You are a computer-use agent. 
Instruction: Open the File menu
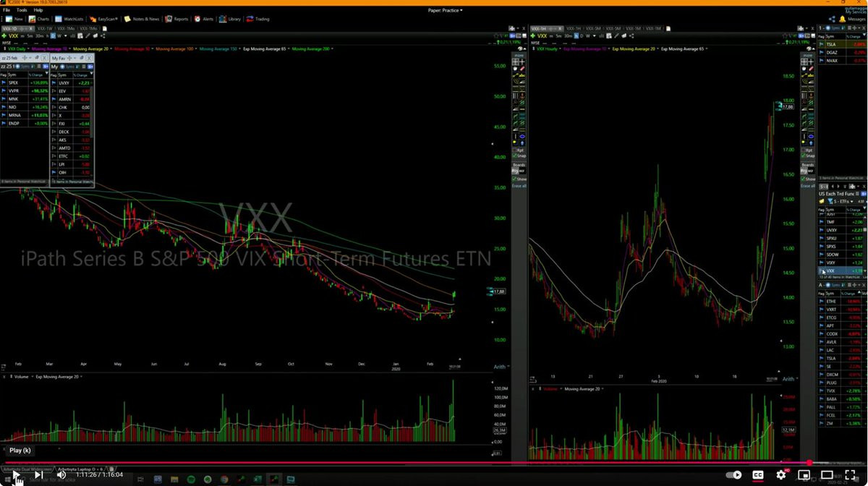click(x=6, y=10)
